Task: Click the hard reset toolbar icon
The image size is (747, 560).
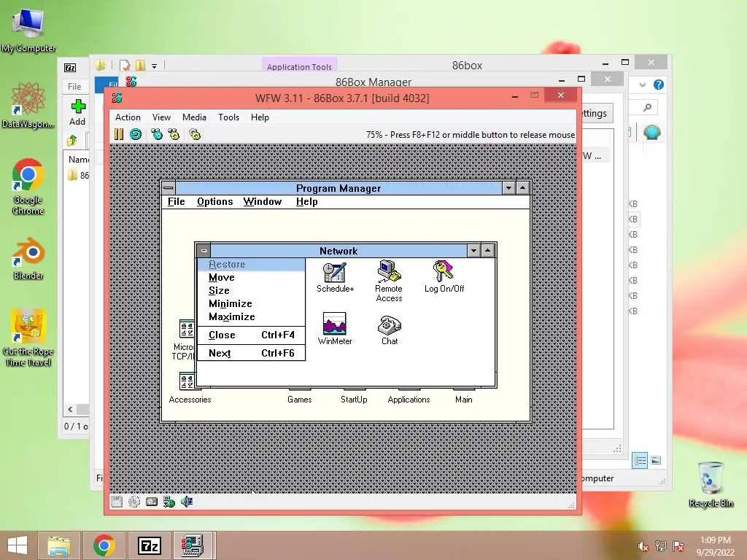Action: point(136,134)
